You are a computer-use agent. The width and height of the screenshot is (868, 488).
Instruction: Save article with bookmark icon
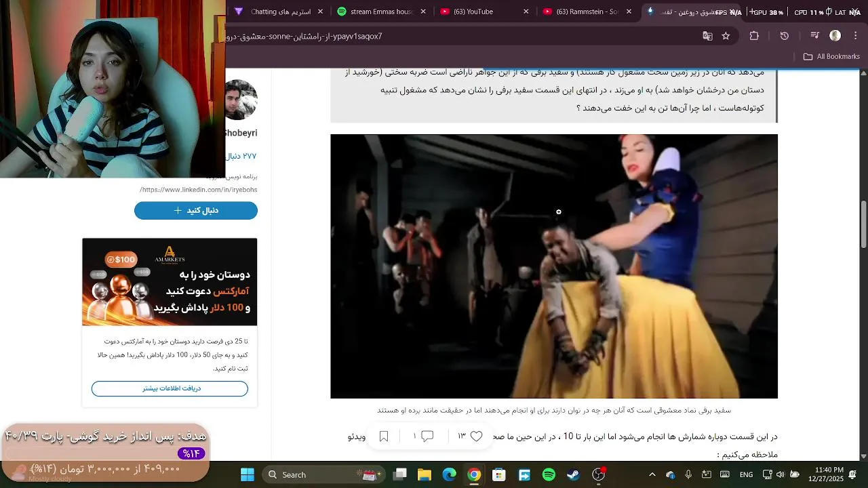[x=384, y=436]
